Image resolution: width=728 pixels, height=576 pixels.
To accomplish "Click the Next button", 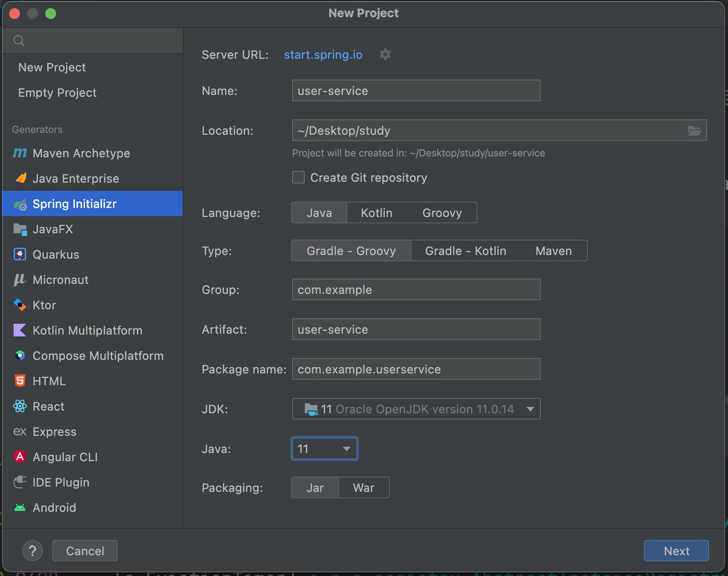I will click(x=676, y=551).
